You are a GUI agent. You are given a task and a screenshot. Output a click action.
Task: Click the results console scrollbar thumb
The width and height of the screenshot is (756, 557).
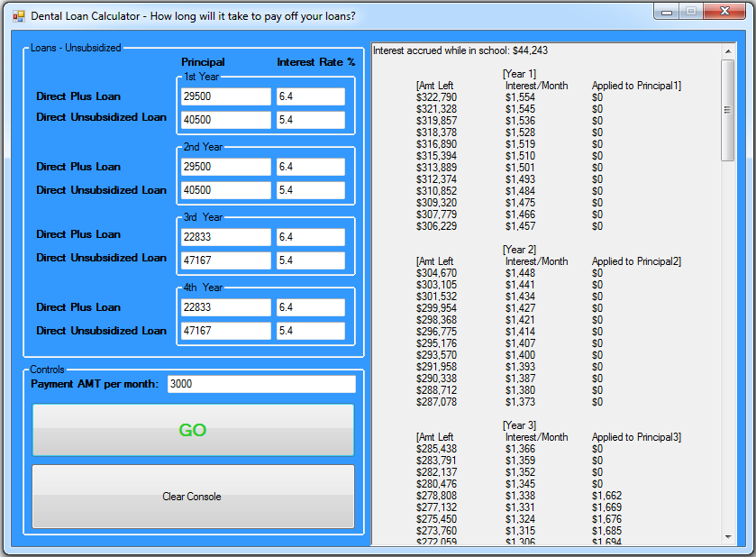[728, 109]
